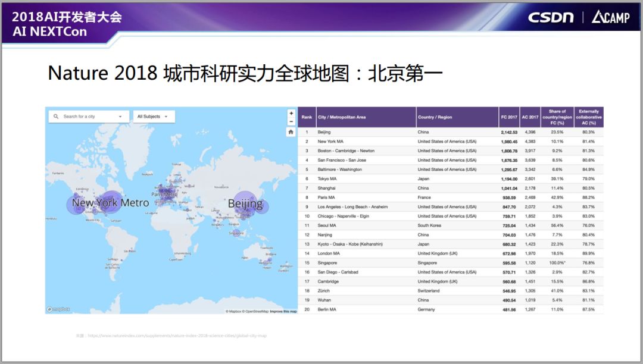
Task: Open the All Subjects dropdown
Action: pyautogui.click(x=153, y=117)
